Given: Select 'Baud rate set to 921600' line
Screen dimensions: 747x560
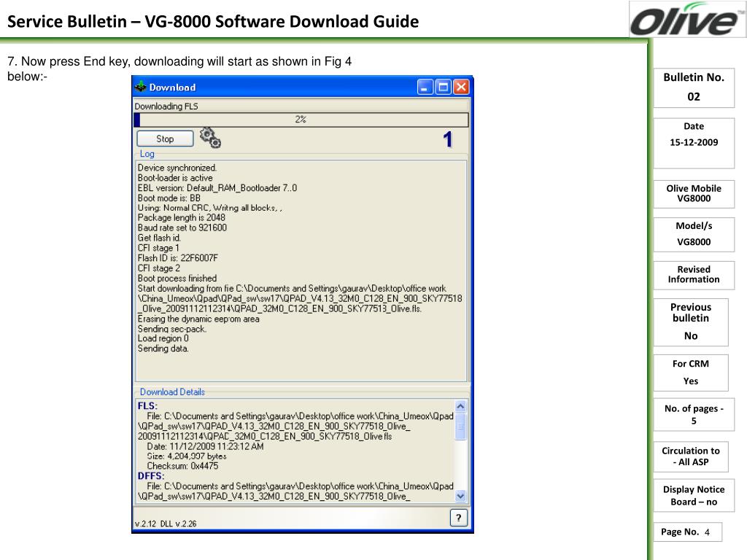Looking at the screenshot, I should click(182, 227).
